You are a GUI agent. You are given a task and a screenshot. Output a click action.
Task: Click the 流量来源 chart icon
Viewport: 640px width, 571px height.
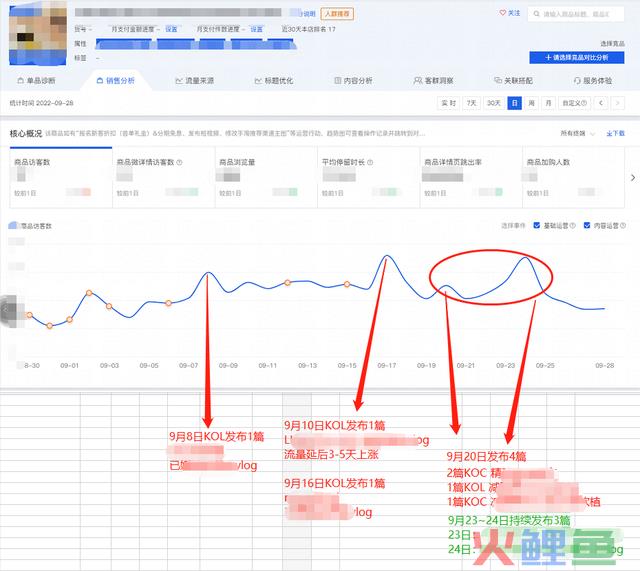(179, 81)
